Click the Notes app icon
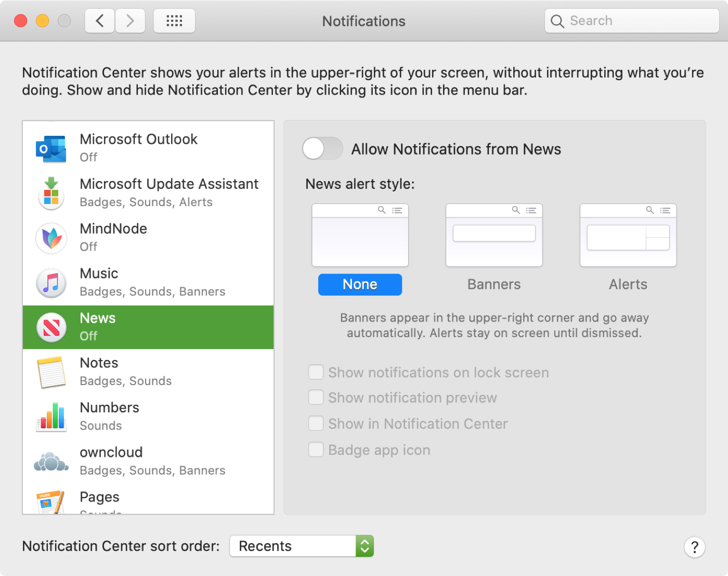The width and height of the screenshot is (728, 576). (x=51, y=372)
